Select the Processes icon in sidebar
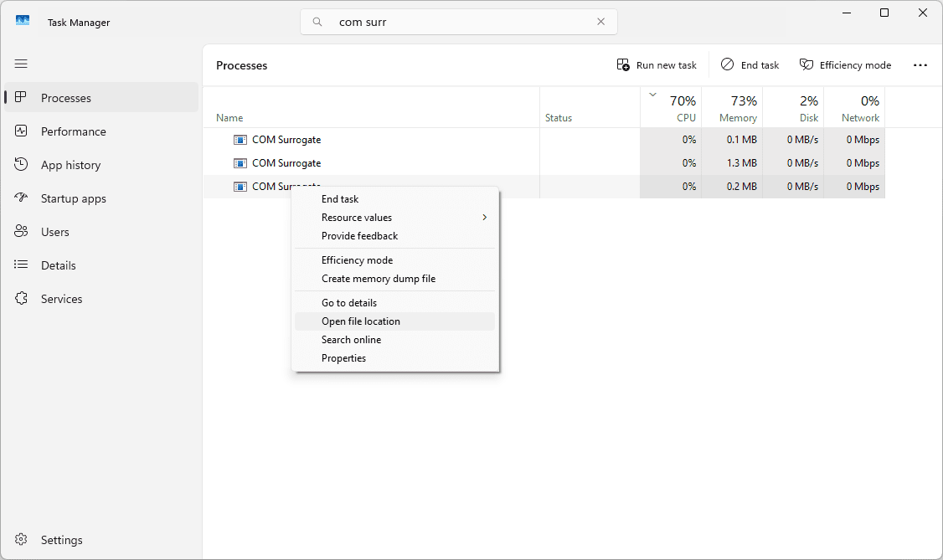The image size is (943, 560). coord(21,97)
